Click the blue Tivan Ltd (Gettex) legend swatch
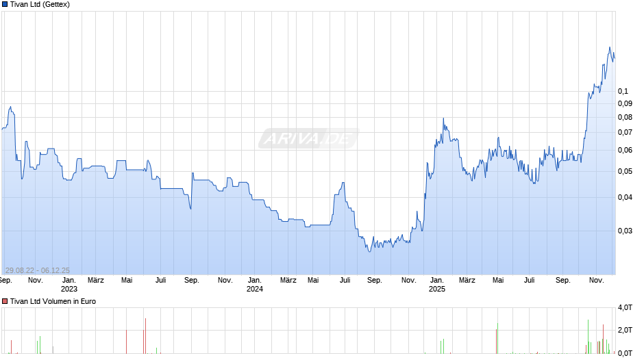The image size is (644, 360). click(5, 5)
